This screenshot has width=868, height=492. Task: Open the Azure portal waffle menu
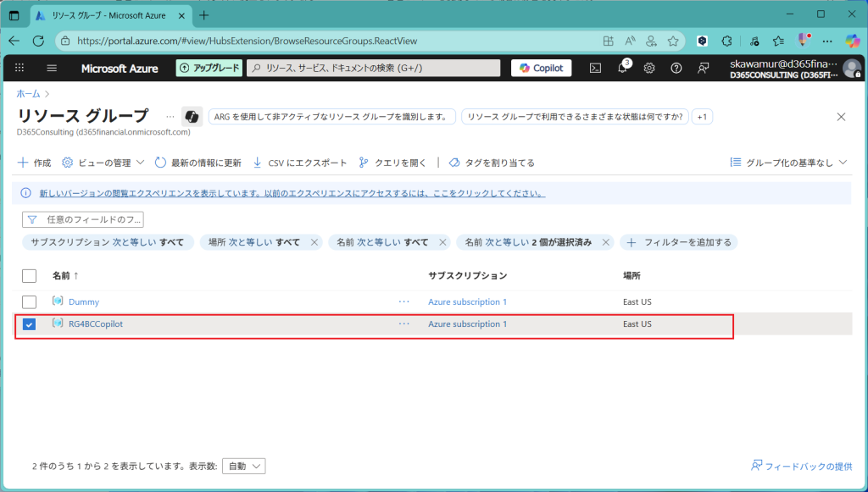tap(19, 68)
